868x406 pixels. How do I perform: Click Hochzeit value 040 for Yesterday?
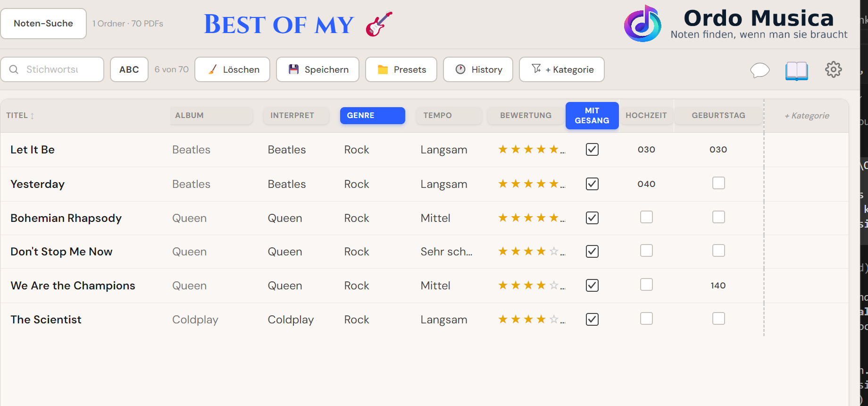pos(646,184)
